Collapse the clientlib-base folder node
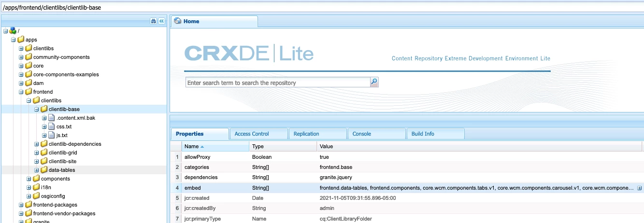This screenshot has height=223, width=644. [37, 109]
